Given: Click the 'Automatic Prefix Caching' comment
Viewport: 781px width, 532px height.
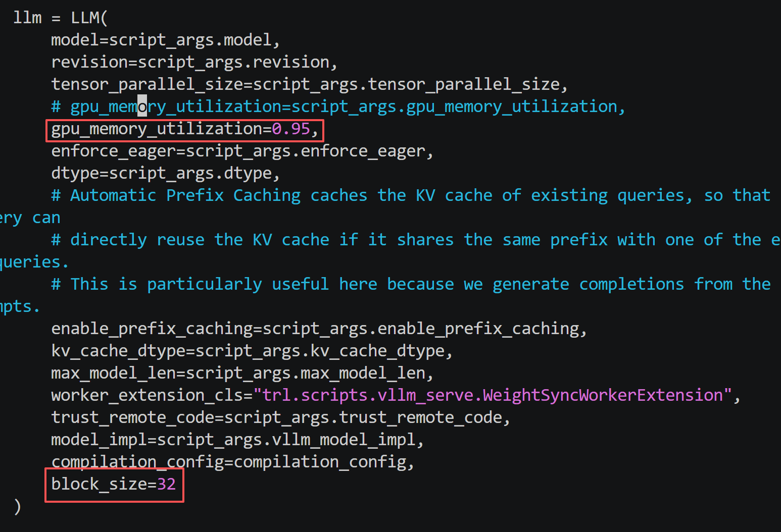Looking at the screenshot, I should tap(411, 195).
